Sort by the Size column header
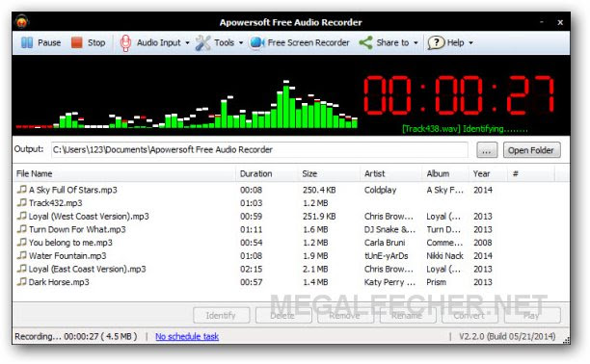This screenshot has width=590, height=364. pyautogui.click(x=329, y=173)
